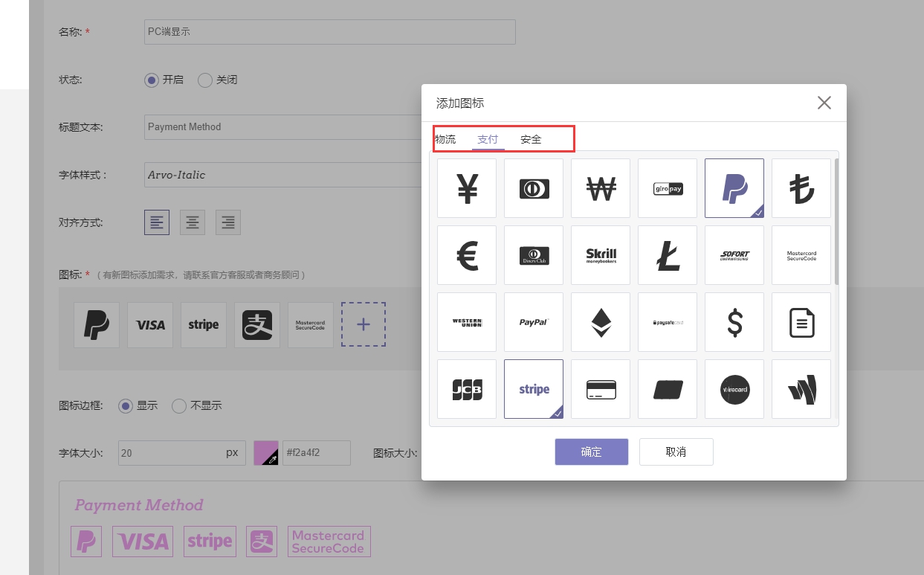The width and height of the screenshot is (924, 575).
Task: Select 开启 status radio button
Action: click(x=152, y=80)
